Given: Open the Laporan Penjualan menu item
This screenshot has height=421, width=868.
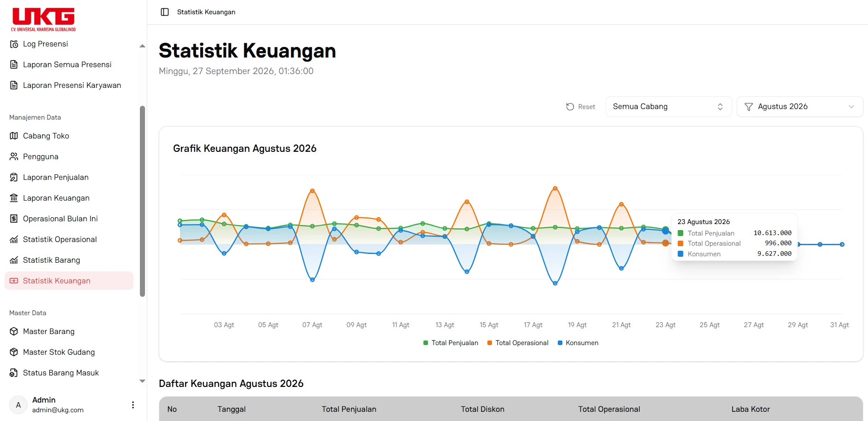Looking at the screenshot, I should (69, 178).
